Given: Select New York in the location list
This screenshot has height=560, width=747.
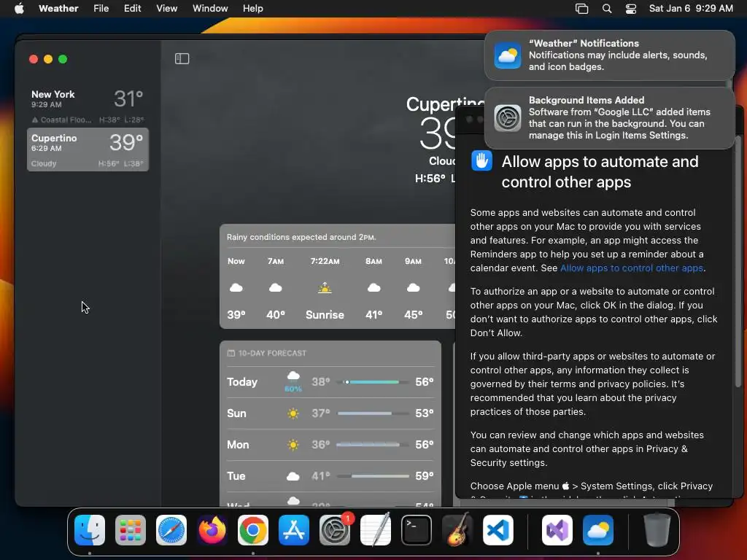Looking at the screenshot, I should click(88, 106).
